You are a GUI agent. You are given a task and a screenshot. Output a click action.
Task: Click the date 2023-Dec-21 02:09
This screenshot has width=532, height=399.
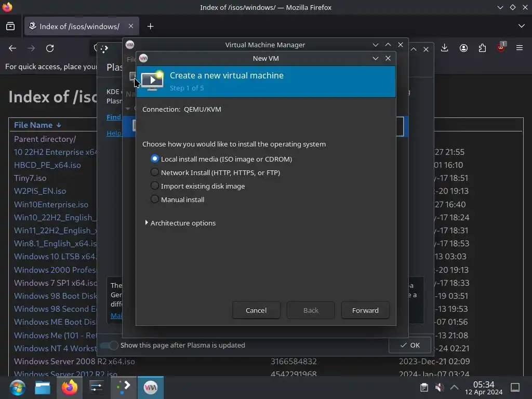(x=434, y=362)
